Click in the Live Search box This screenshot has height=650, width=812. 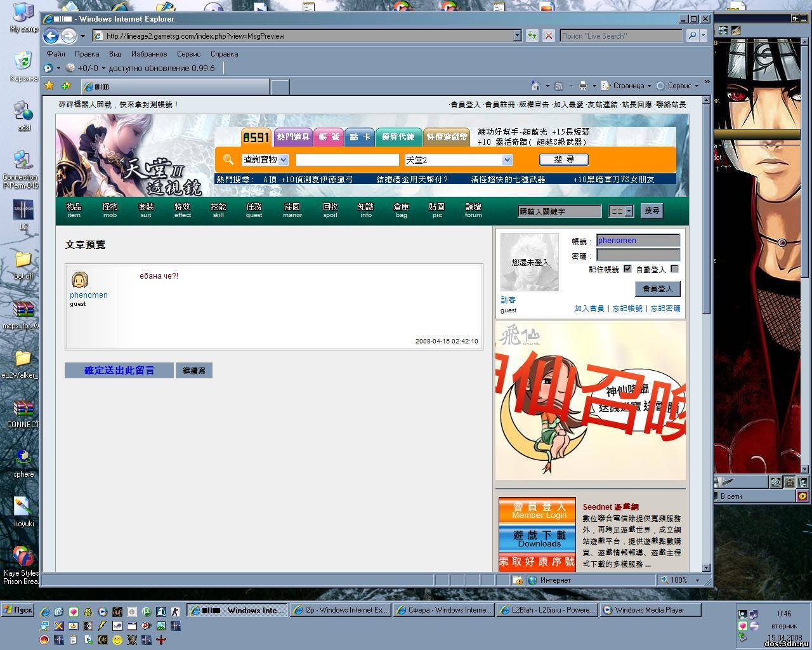pyautogui.click(x=621, y=36)
